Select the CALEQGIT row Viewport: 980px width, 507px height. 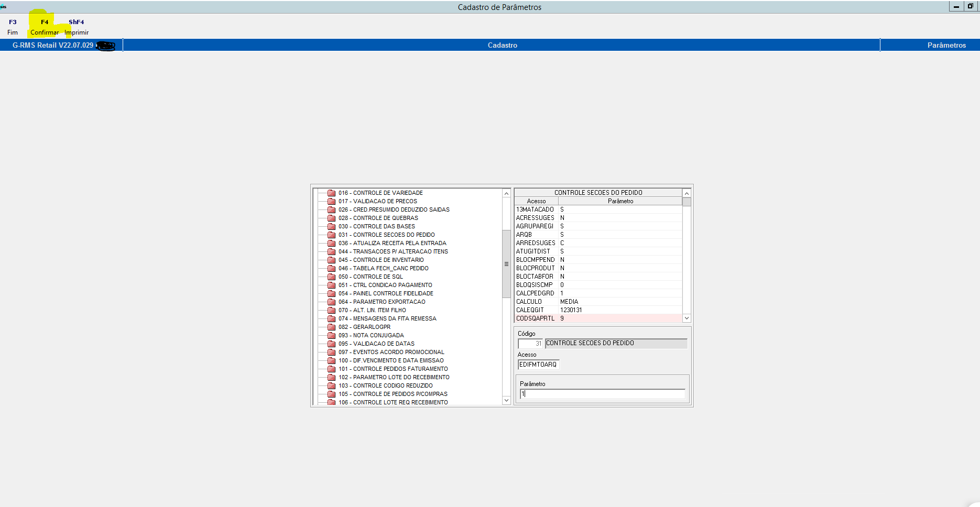tap(598, 310)
